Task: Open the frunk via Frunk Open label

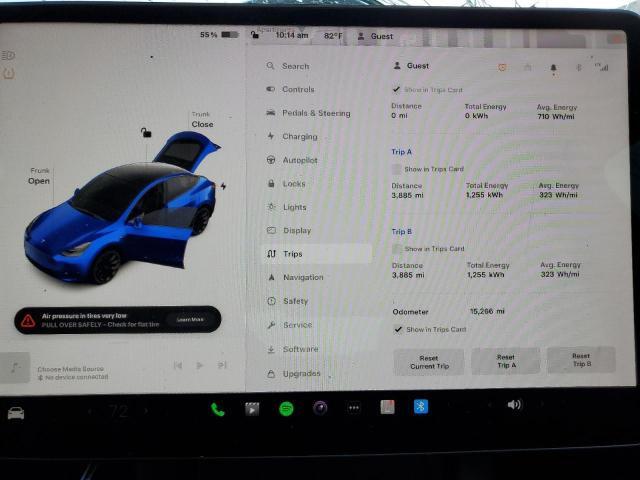Action: (x=39, y=176)
